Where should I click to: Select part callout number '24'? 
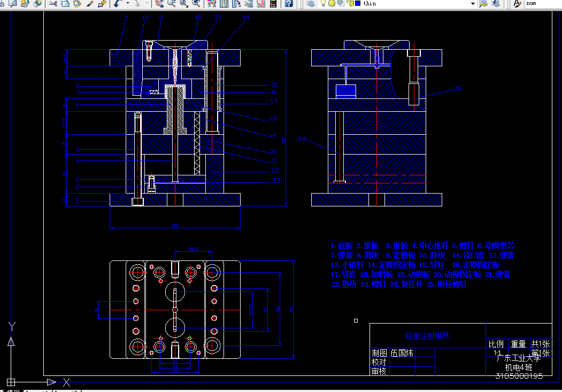click(x=302, y=139)
